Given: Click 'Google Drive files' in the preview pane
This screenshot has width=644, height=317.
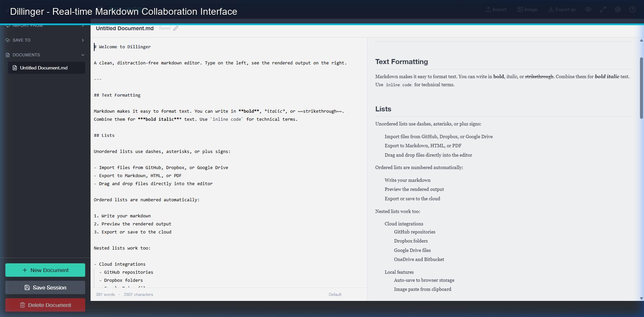Looking at the screenshot, I should (x=412, y=250).
